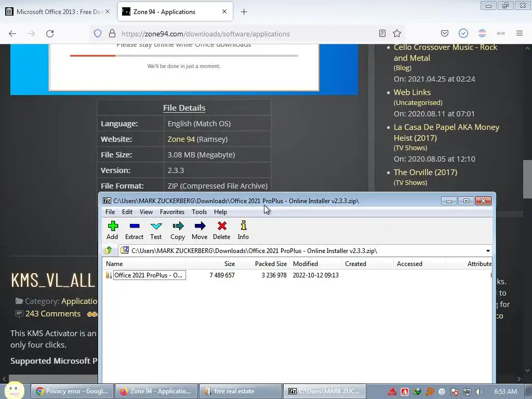Viewport: 532px width, 399px height.
Task: Click the site padlock icon
Action: [x=112, y=33]
